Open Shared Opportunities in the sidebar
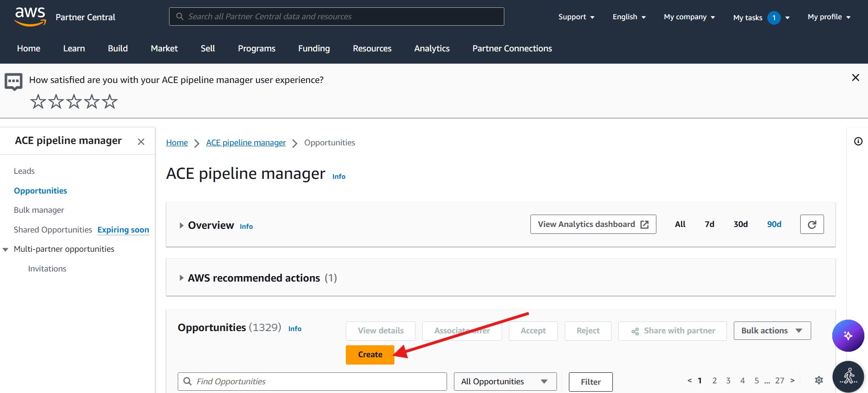 (53, 230)
